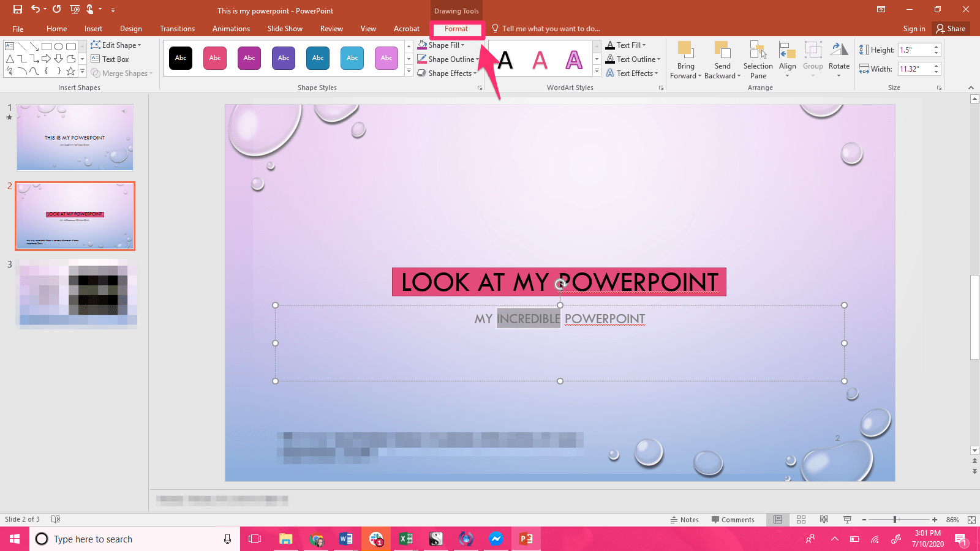
Task: Click the zoom slider handle
Action: [895, 520]
